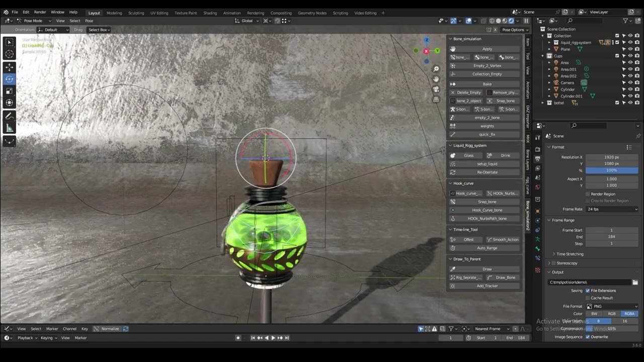
Task: Click the Bake button
Action: coord(484,84)
